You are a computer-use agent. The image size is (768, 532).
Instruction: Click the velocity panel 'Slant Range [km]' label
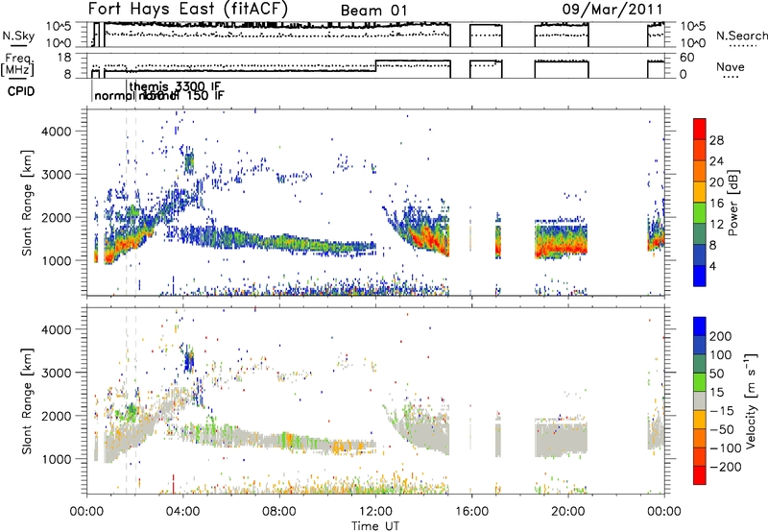[x=27, y=400]
